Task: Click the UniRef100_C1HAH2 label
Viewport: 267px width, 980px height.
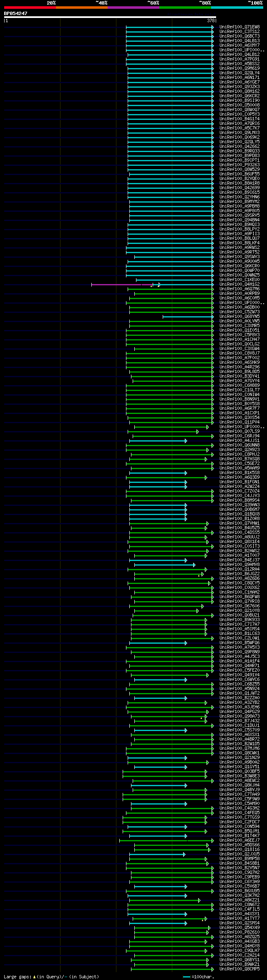Action: click(239, 592)
